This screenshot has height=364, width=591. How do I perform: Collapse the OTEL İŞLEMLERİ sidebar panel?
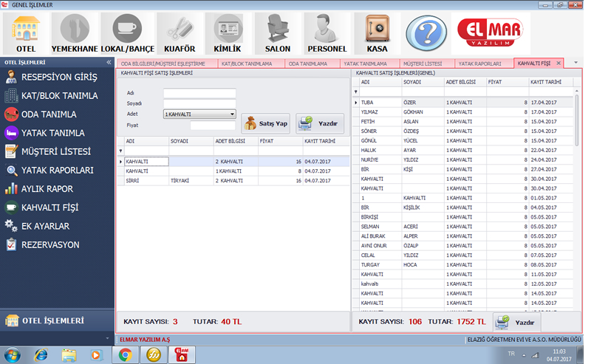[x=109, y=63]
